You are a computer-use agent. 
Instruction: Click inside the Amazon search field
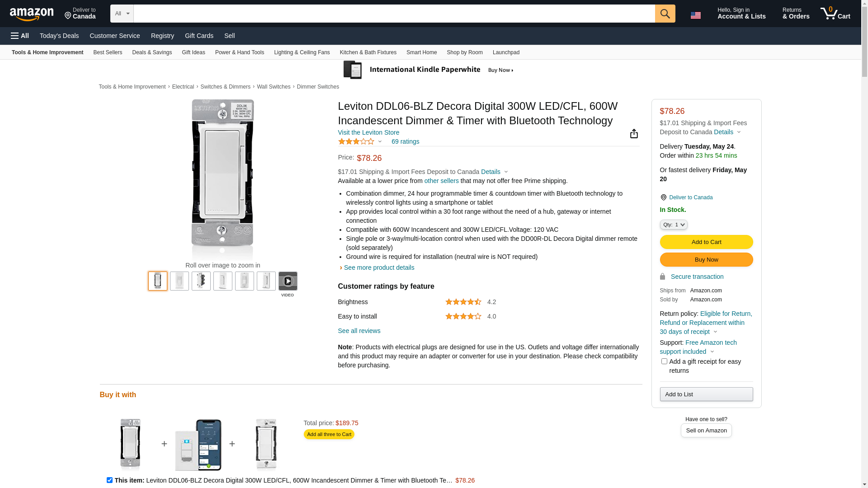coord(393,14)
